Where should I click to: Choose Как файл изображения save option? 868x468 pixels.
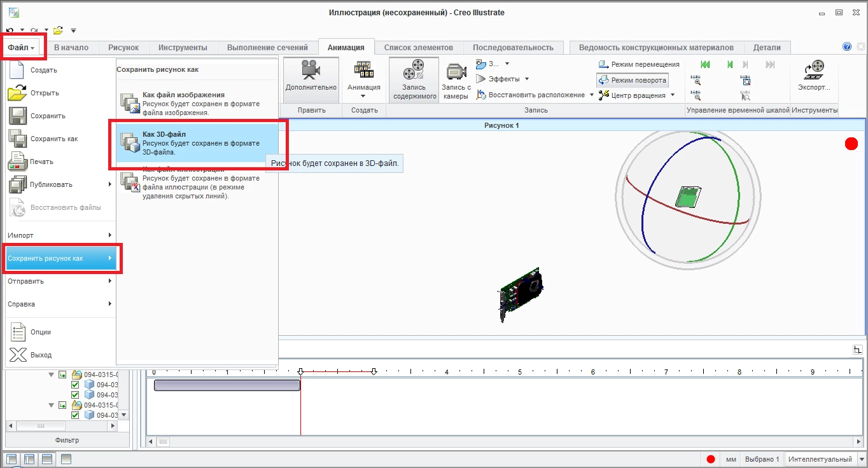pos(198,104)
